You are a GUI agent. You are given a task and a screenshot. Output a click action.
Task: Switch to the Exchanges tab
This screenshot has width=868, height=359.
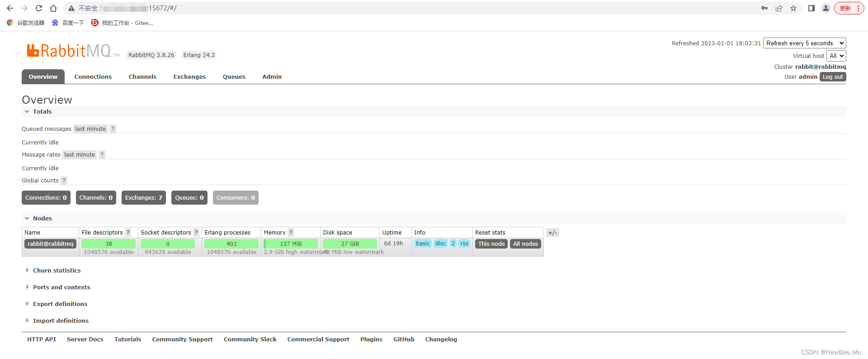click(189, 77)
